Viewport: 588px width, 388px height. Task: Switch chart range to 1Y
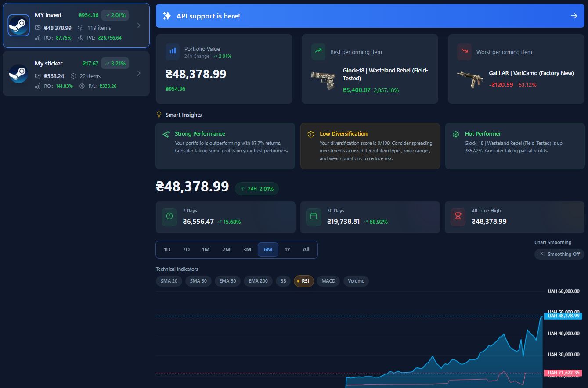(x=287, y=249)
